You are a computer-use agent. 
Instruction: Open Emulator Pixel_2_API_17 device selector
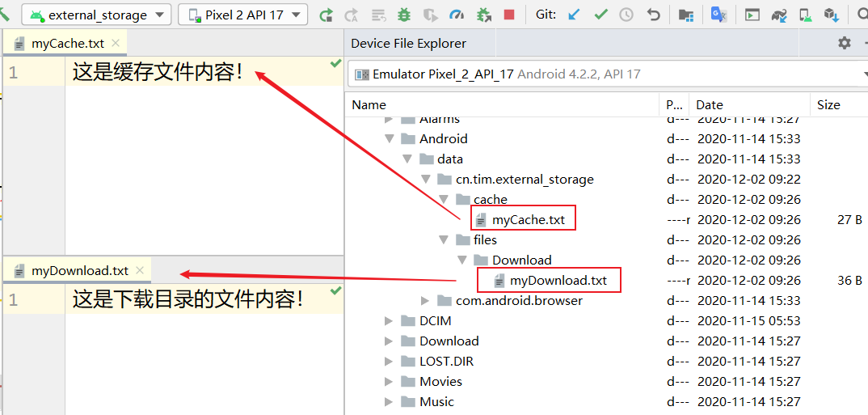click(608, 74)
